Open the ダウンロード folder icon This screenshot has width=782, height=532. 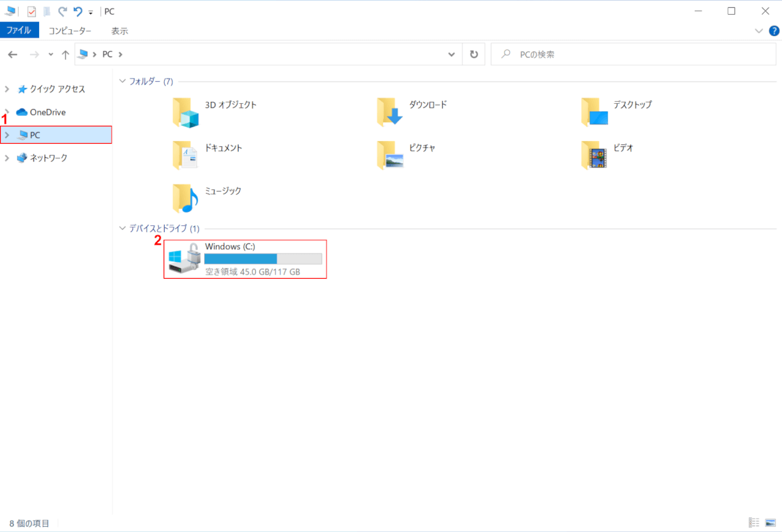(x=390, y=112)
